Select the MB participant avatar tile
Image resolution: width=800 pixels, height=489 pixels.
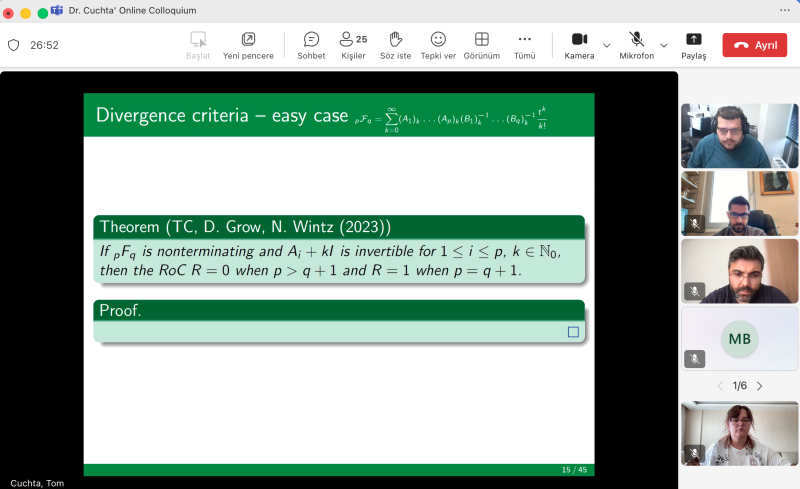click(739, 338)
